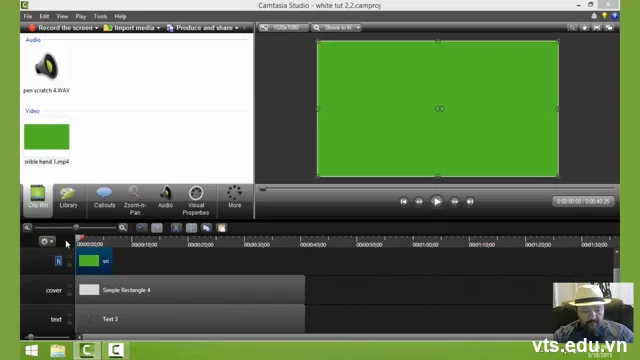The height and width of the screenshot is (360, 640).
Task: Click the Copy icon in the timeline toolbar
Action: [x=207, y=228]
